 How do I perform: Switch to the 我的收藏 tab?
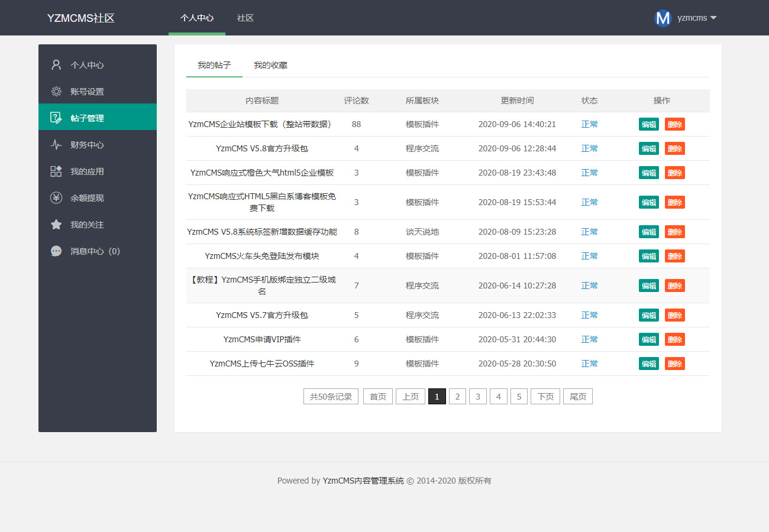click(x=270, y=65)
